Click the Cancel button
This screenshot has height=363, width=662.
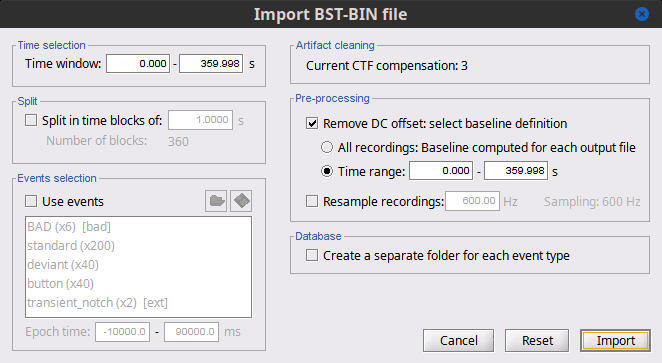[459, 341]
